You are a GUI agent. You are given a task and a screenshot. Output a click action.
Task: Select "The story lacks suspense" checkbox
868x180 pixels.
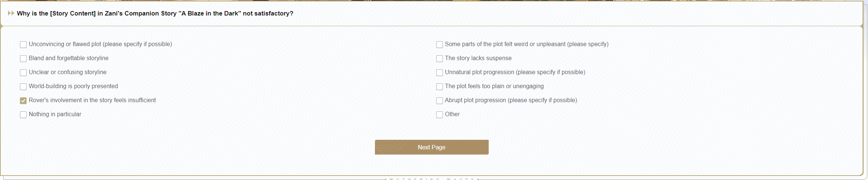440,59
